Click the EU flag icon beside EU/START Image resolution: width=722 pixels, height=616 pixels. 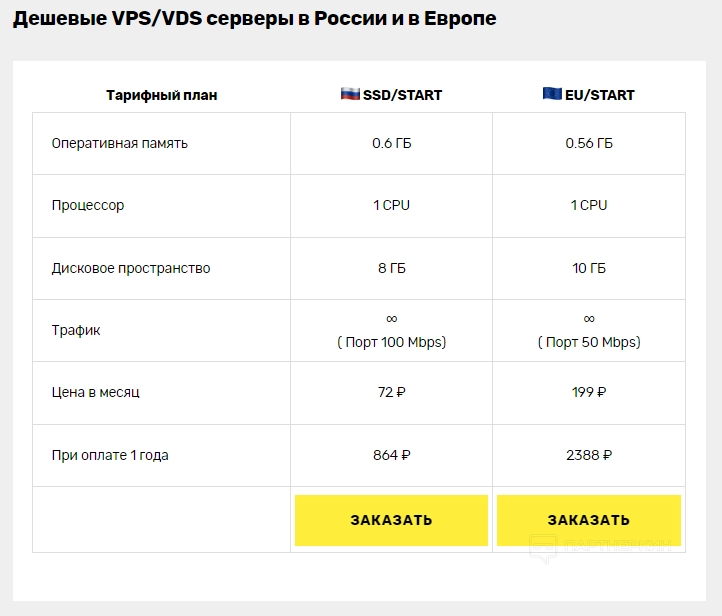(x=552, y=94)
